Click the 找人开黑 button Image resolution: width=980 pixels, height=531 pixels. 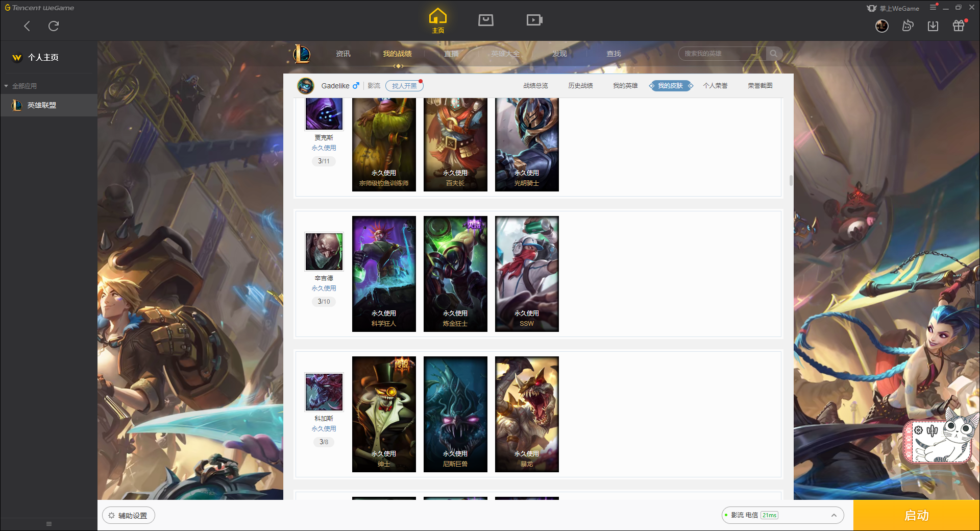(x=404, y=86)
